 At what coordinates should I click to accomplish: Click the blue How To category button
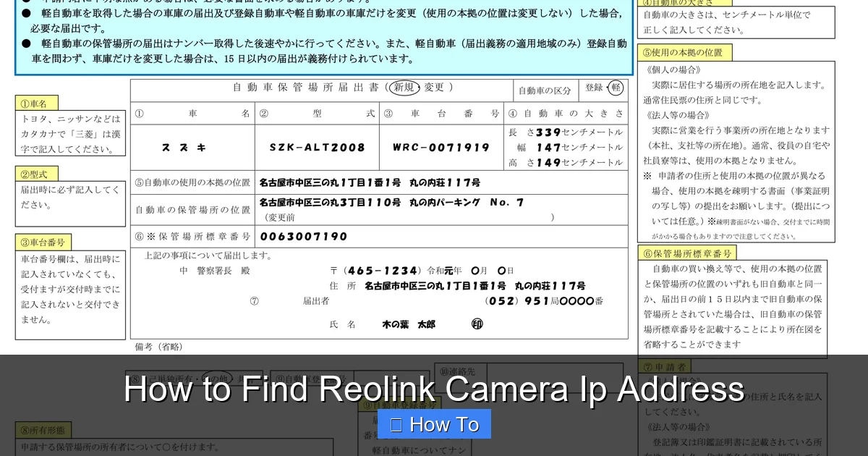coord(434,424)
